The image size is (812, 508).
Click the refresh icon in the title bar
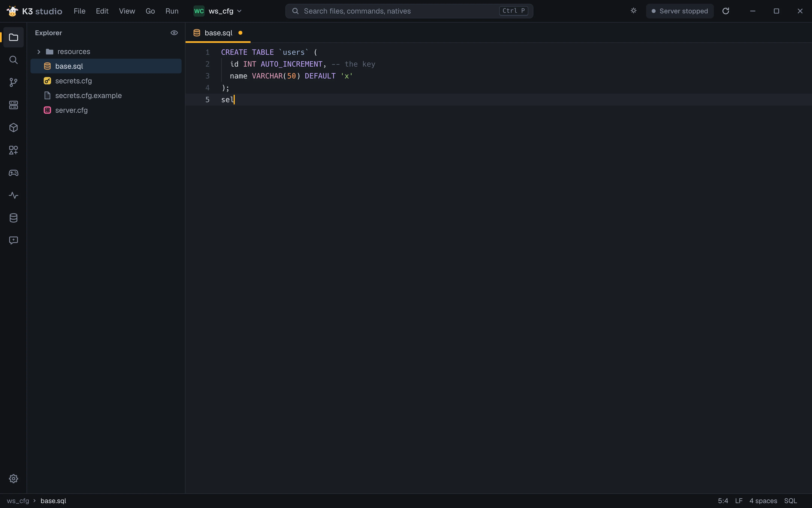[x=726, y=11]
